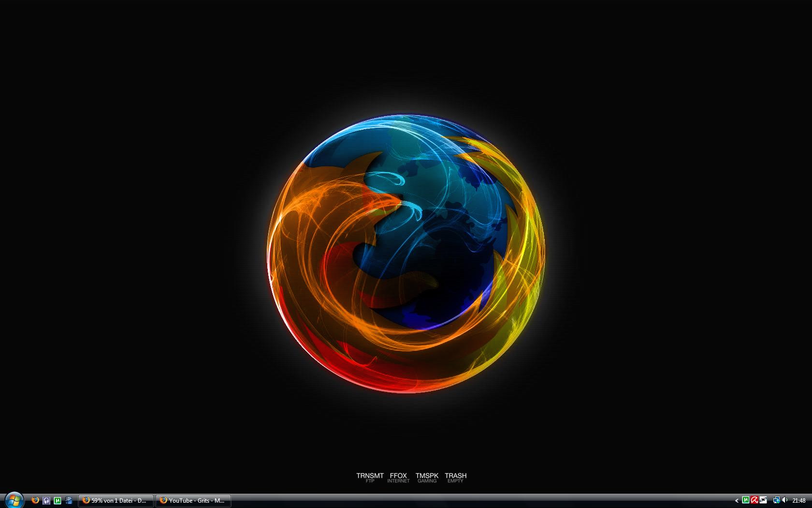Screen dimensions: 812x508
Task: Expand hidden tray icons with the arrow
Action: (x=737, y=501)
